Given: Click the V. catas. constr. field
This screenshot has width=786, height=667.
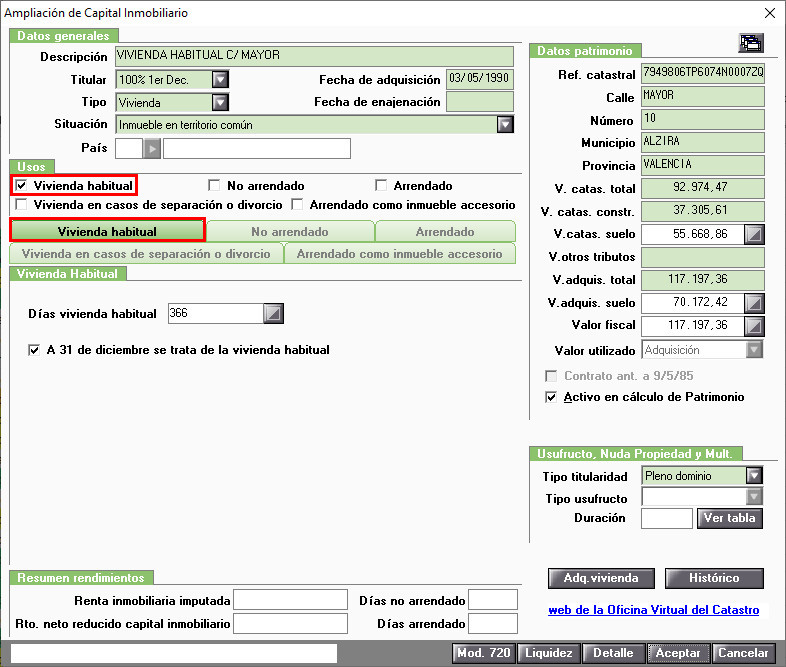Looking at the screenshot, I should pyautogui.click(x=703, y=211).
